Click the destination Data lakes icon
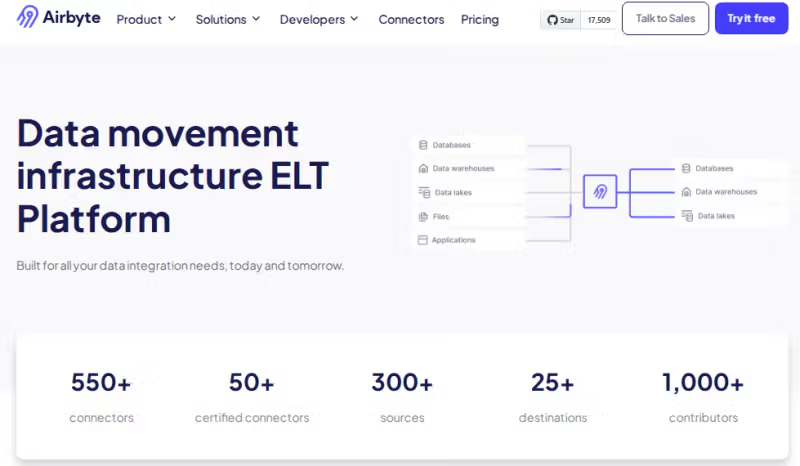Screen dimensions: 800x466 [x=687, y=215]
